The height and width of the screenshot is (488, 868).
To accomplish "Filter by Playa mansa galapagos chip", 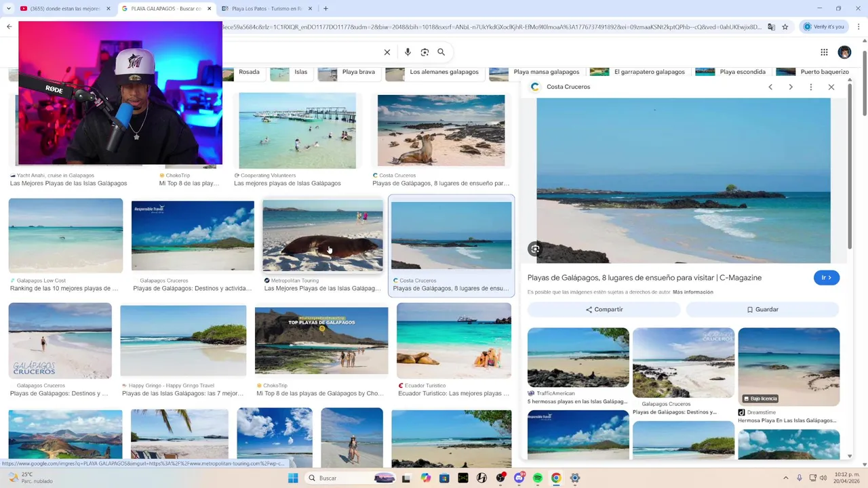I will [537, 72].
